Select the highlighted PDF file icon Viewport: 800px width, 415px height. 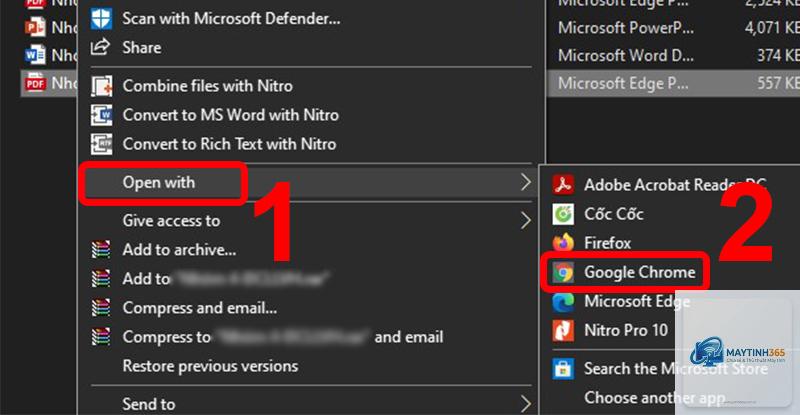coord(35,83)
